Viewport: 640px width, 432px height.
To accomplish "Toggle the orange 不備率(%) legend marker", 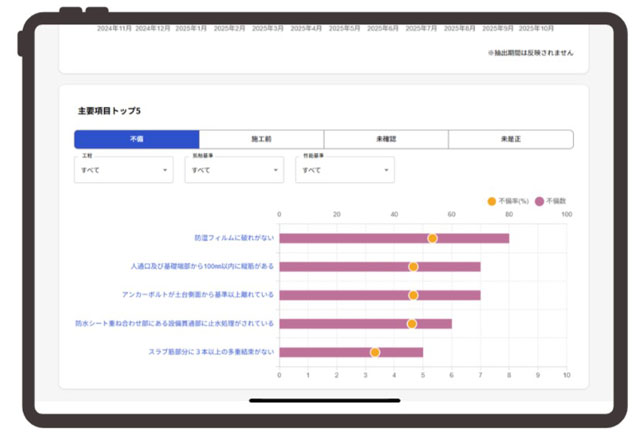I will click(492, 201).
